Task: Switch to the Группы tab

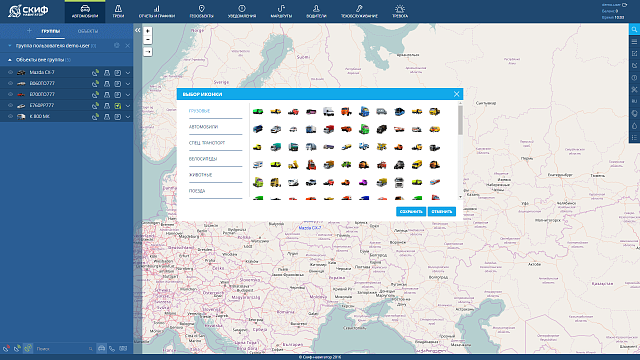Action: point(51,31)
